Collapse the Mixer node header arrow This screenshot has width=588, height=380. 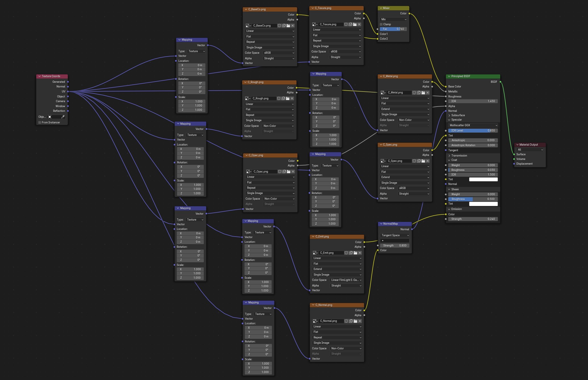tap(381, 8)
